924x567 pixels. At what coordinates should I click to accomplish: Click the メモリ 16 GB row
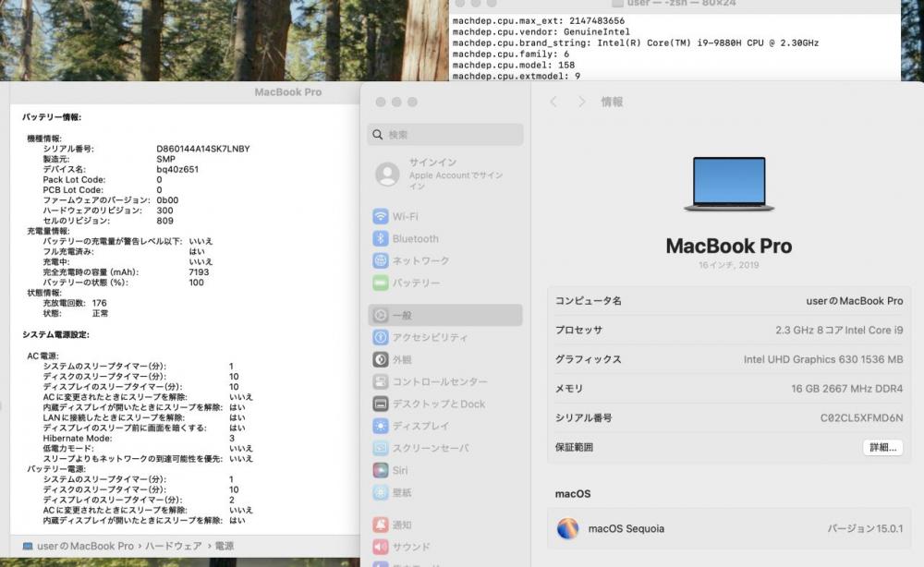729,389
